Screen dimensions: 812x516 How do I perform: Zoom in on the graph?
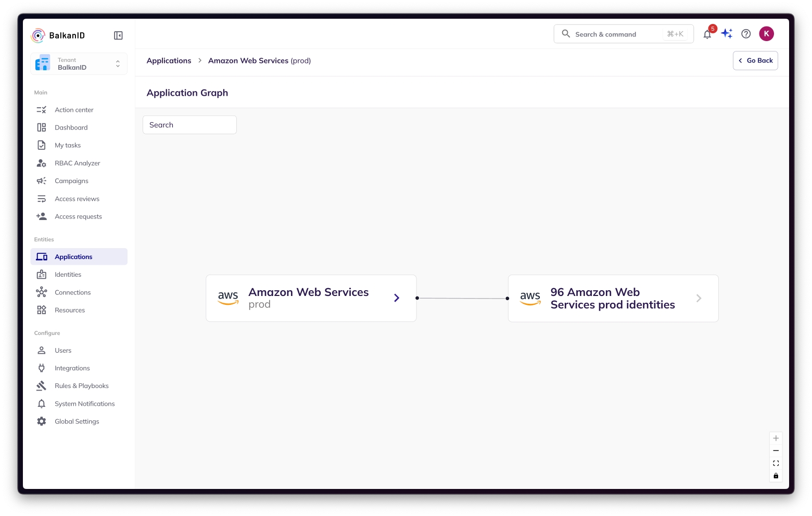point(776,438)
